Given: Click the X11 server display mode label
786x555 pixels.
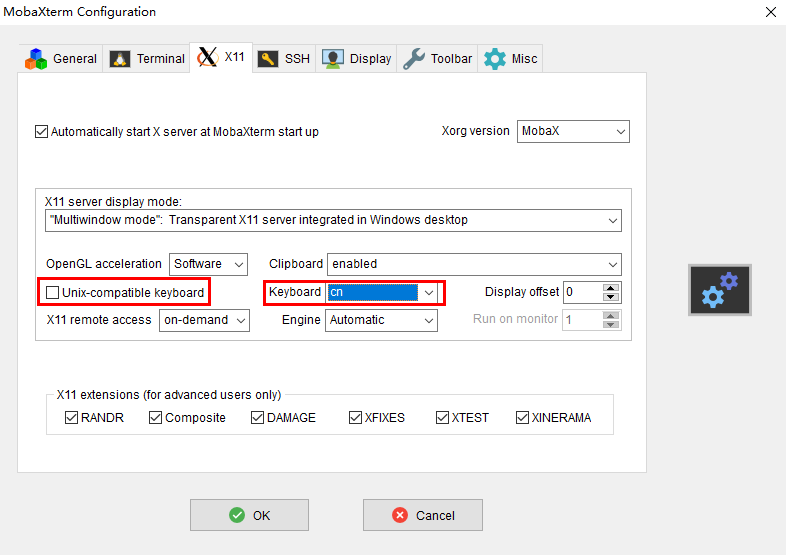Looking at the screenshot, I should coord(113,202).
